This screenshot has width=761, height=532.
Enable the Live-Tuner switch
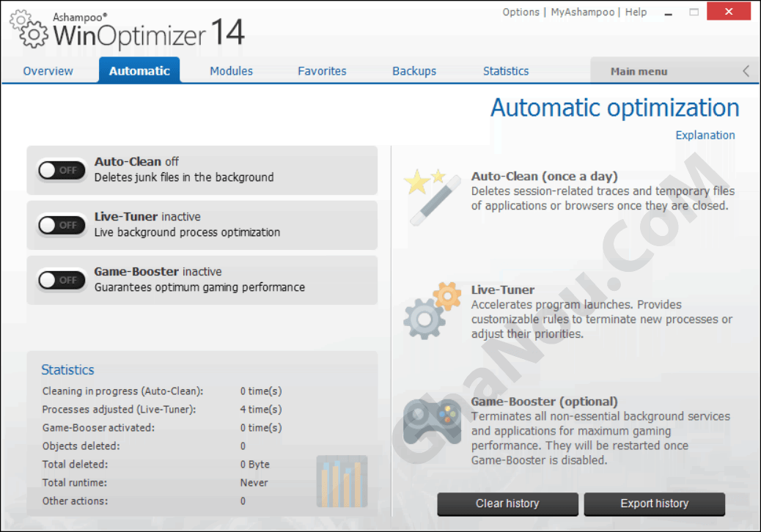click(x=61, y=225)
